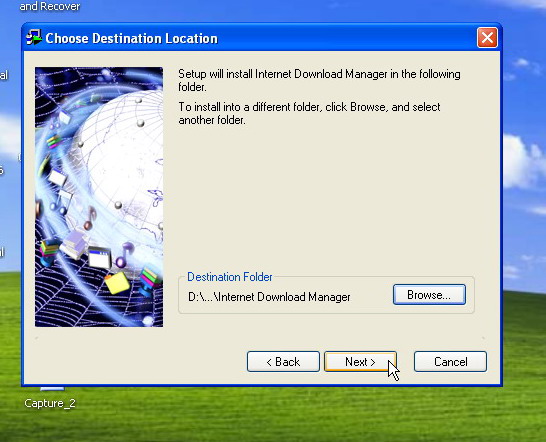The height and width of the screenshot is (442, 546).
Task: Click the 'To install into a different folder' instruction
Action: click(x=309, y=113)
